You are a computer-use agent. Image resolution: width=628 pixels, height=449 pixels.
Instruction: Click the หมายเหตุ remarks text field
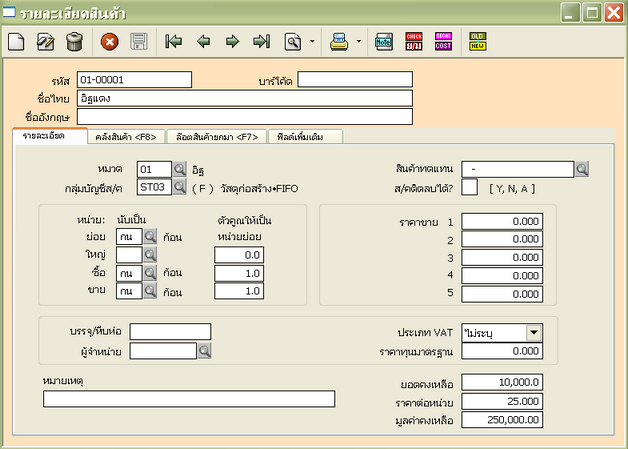(x=188, y=399)
